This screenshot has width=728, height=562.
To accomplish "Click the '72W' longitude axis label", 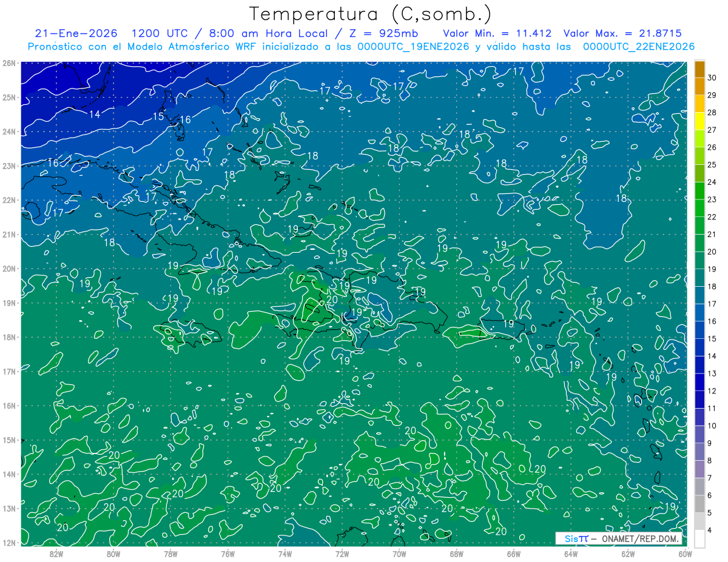I will click(342, 554).
